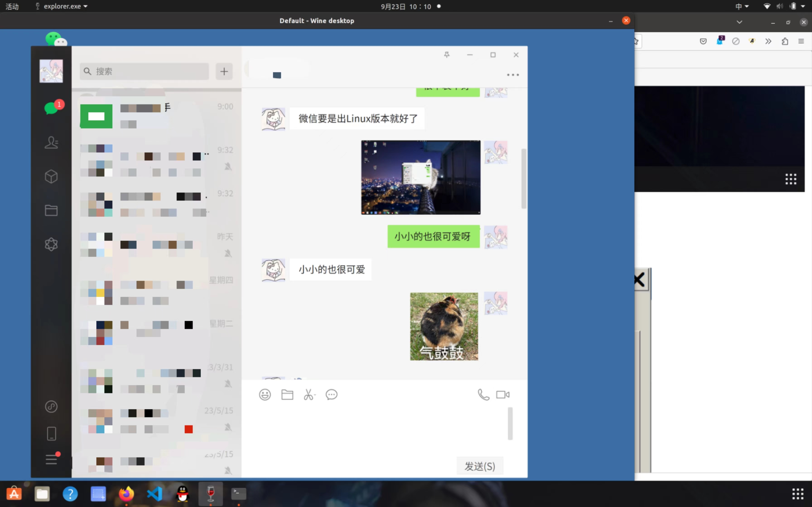Open Moments aperture icon in sidebar
The width and height of the screenshot is (812, 507).
point(51,244)
